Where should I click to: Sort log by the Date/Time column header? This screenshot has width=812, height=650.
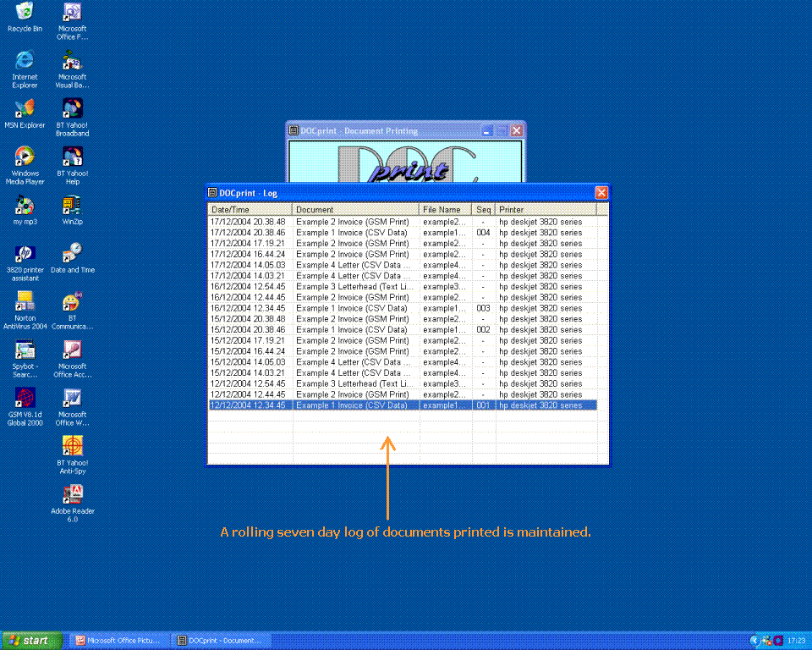tap(250, 209)
